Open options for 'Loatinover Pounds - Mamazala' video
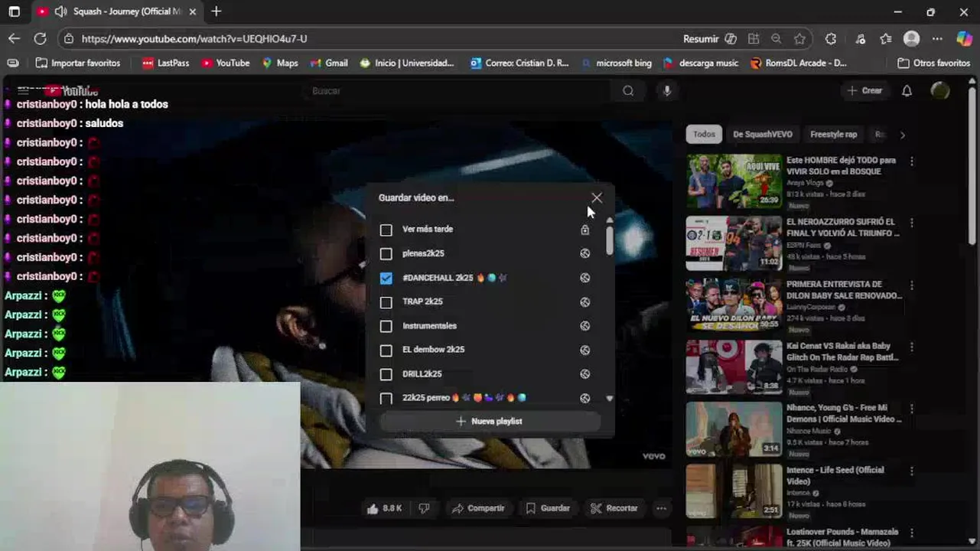 pos(912,533)
